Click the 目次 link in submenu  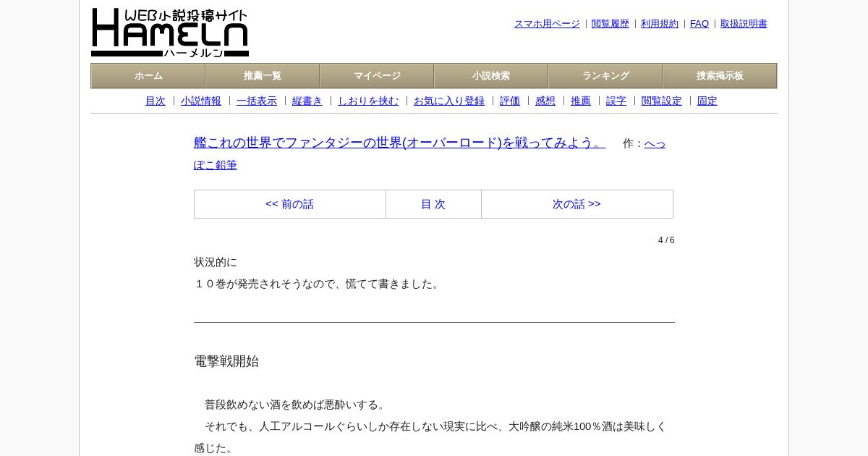156,101
